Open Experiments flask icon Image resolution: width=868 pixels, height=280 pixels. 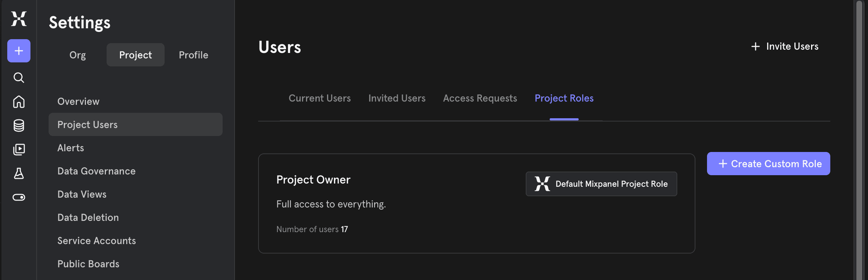click(x=19, y=173)
